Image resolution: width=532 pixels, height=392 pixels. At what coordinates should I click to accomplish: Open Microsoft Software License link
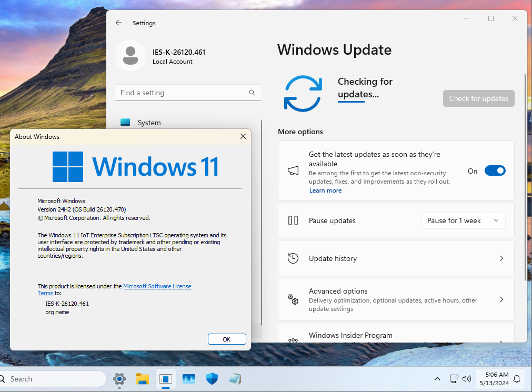157,286
